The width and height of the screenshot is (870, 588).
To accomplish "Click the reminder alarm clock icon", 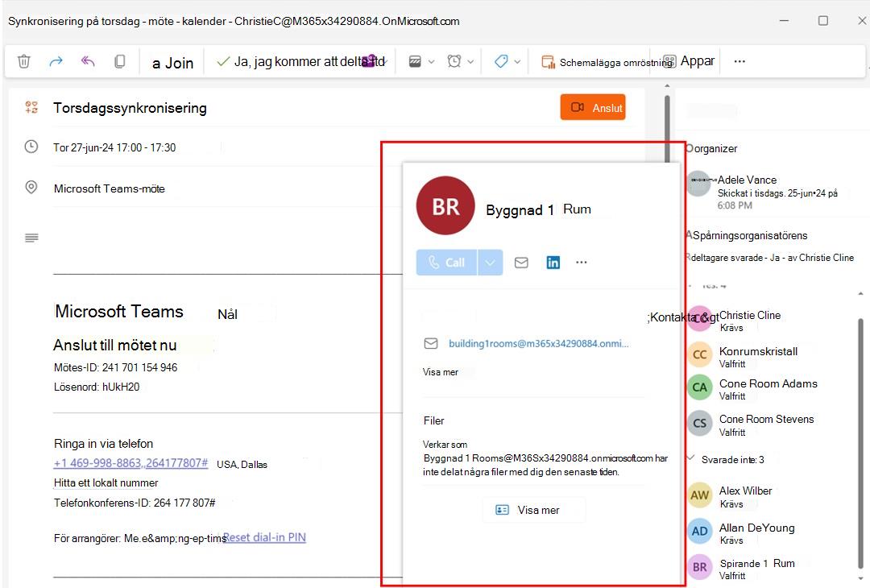I will [x=454, y=61].
